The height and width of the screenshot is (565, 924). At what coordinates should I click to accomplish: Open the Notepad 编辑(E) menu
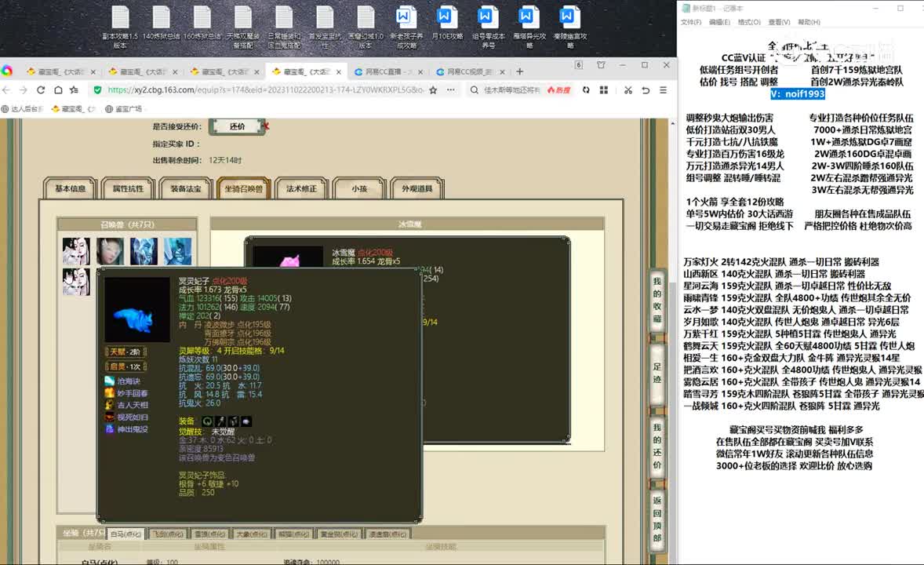[x=719, y=23]
